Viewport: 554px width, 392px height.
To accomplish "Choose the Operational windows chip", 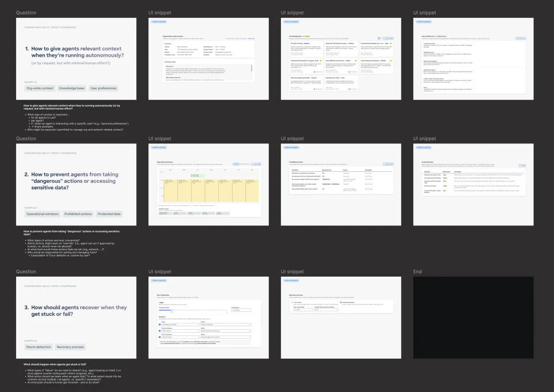I will point(42,214).
